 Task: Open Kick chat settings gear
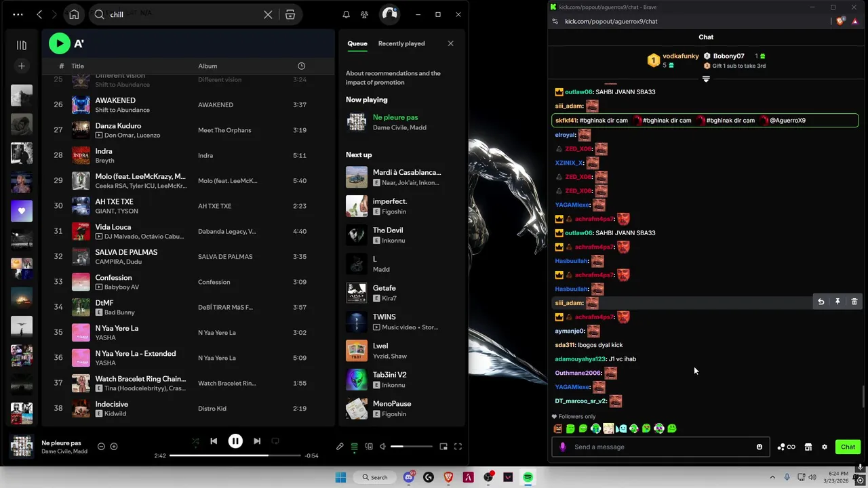pos(825,447)
